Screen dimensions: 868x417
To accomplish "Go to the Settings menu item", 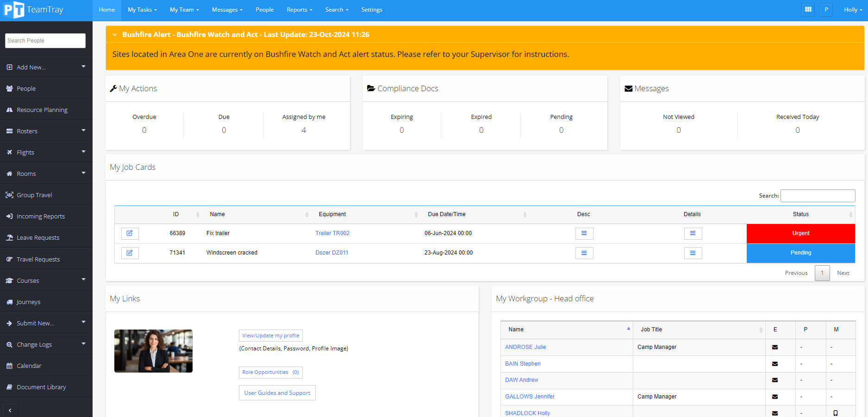I will click(371, 9).
